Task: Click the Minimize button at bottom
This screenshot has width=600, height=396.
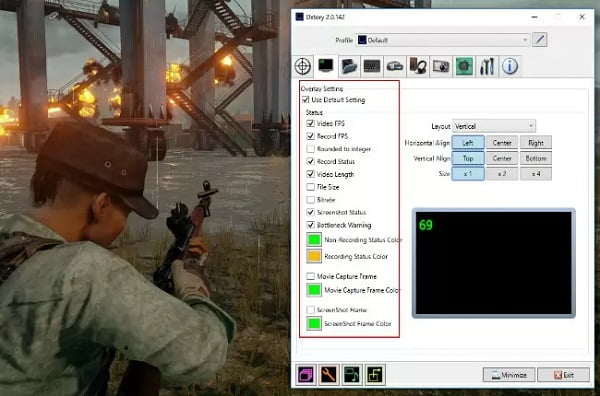Action: click(x=509, y=375)
